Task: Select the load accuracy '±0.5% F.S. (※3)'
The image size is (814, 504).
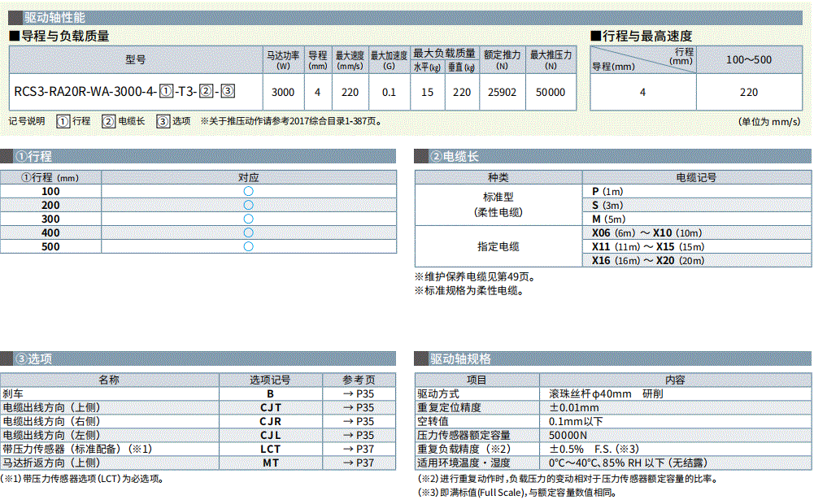Action: point(594,449)
